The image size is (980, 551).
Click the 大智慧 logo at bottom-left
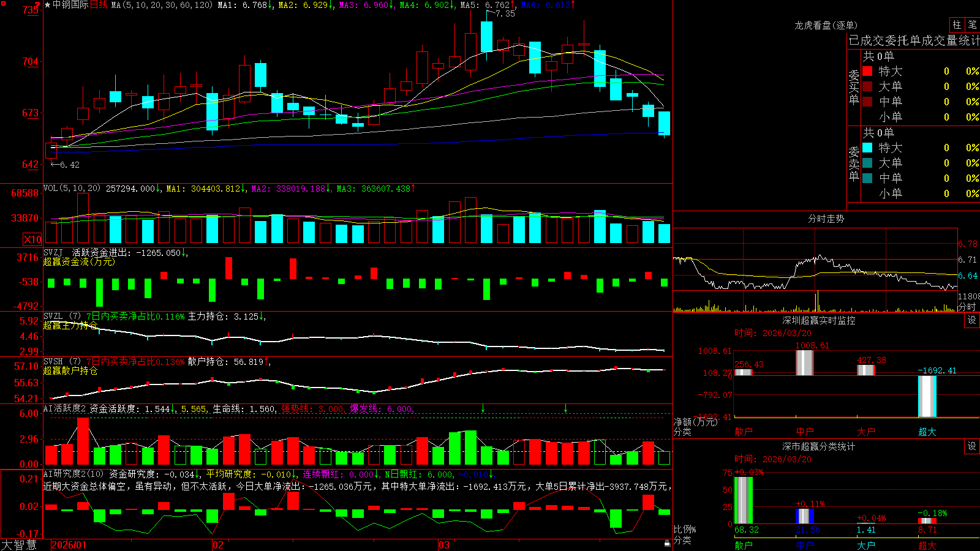coord(18,545)
